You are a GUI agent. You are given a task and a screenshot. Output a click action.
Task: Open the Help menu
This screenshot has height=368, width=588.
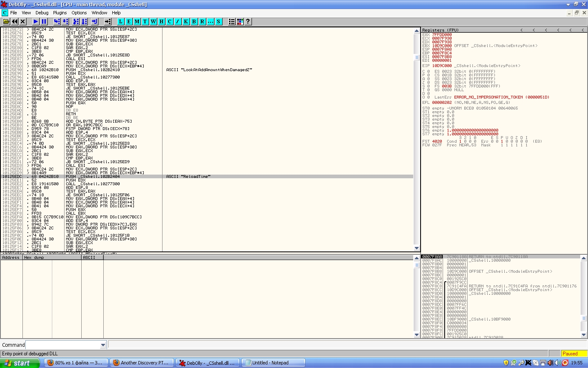(116, 13)
